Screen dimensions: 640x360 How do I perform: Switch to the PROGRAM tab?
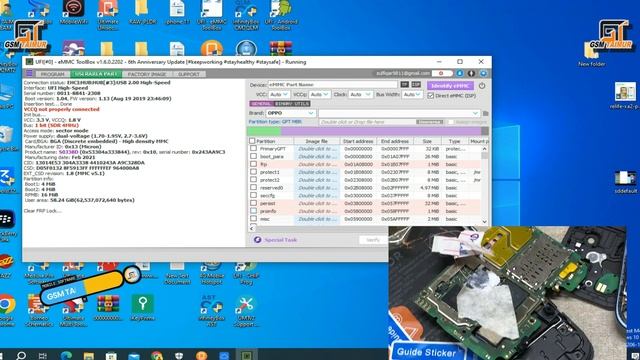pyautogui.click(x=53, y=74)
